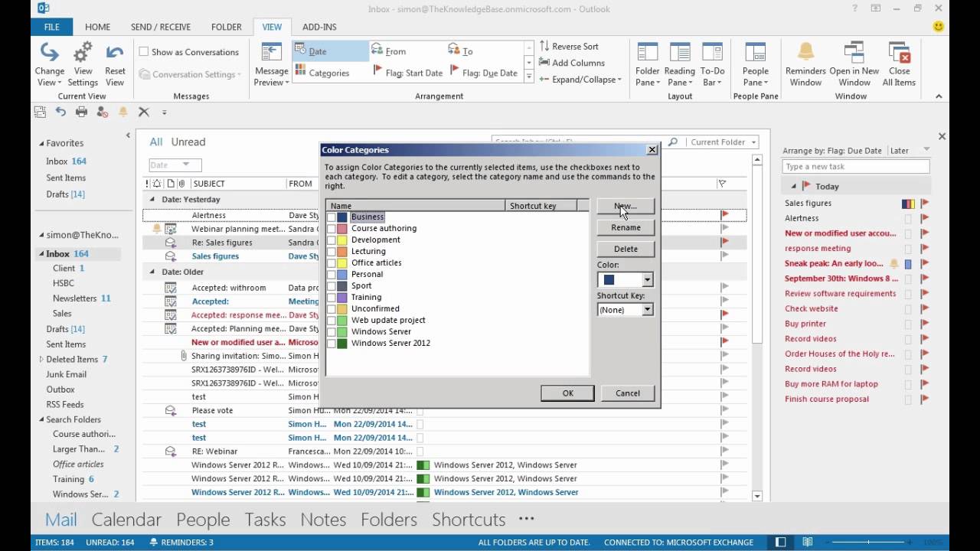The width and height of the screenshot is (980, 551).
Task: Arrange messages by From
Action: point(389,51)
